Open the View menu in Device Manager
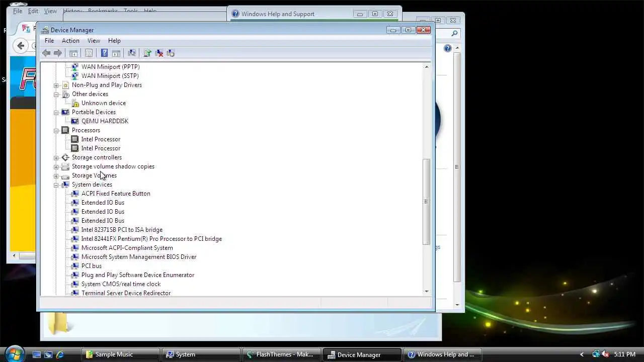This screenshot has width=644, height=362. pos(94,41)
